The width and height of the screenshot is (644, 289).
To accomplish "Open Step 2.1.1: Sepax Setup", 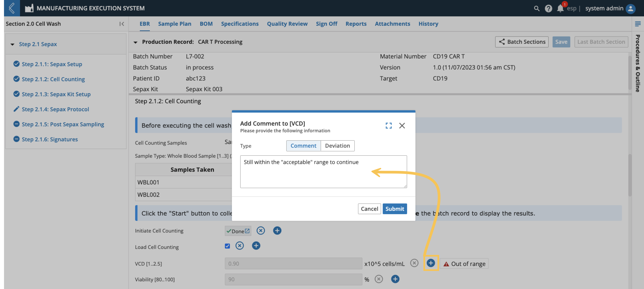I will 52,64.
